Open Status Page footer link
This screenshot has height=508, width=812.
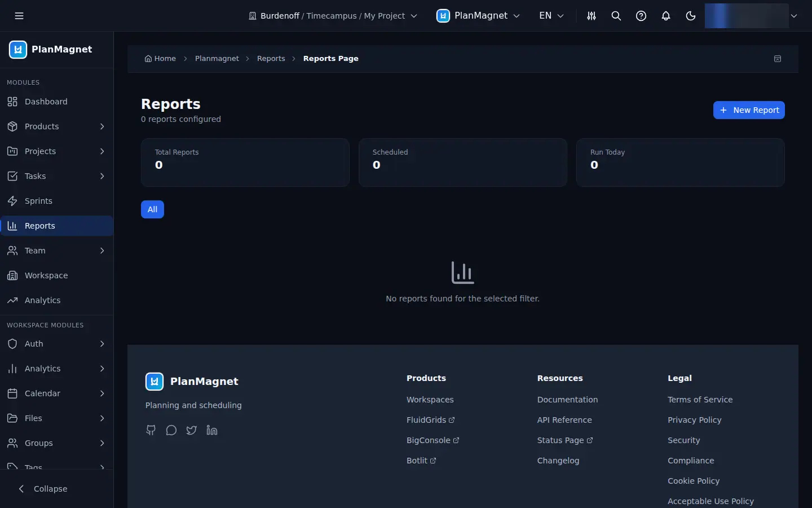[565, 440]
